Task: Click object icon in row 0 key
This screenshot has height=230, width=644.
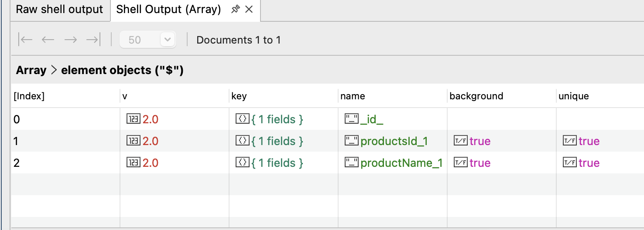Action: coord(241,119)
